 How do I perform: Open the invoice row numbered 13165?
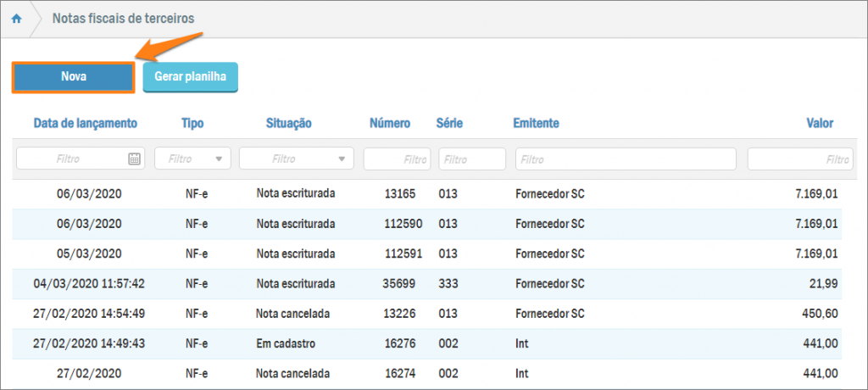tap(400, 194)
